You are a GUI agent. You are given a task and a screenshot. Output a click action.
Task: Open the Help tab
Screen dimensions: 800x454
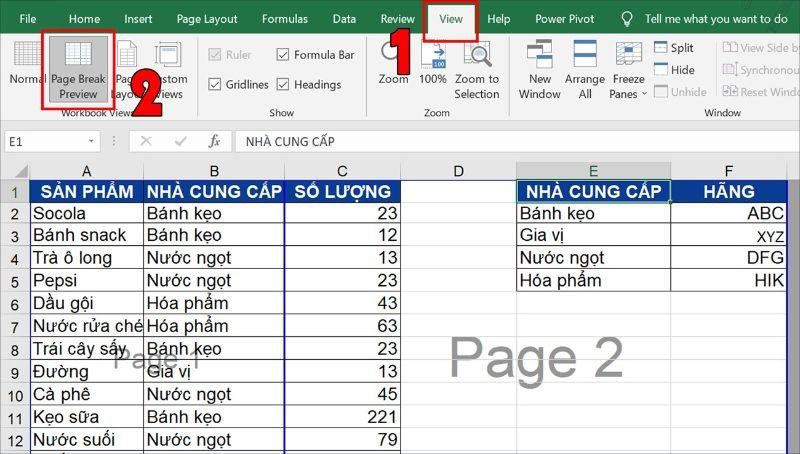point(498,19)
